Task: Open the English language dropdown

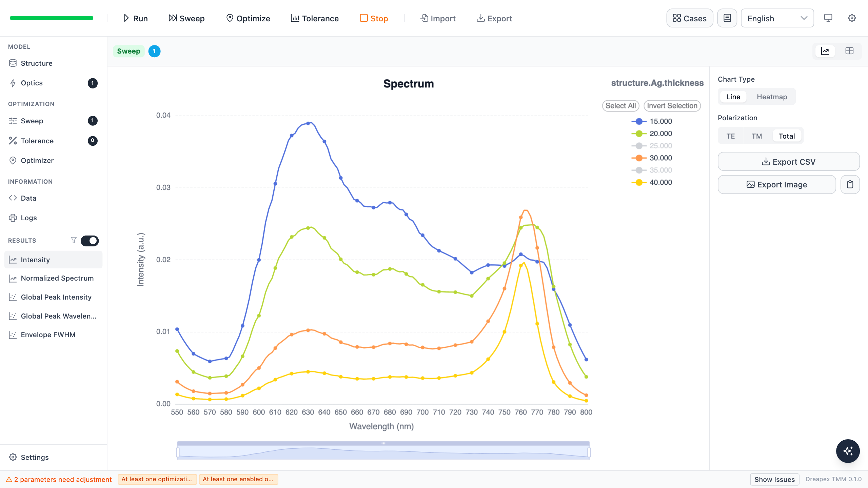Action: [x=777, y=18]
